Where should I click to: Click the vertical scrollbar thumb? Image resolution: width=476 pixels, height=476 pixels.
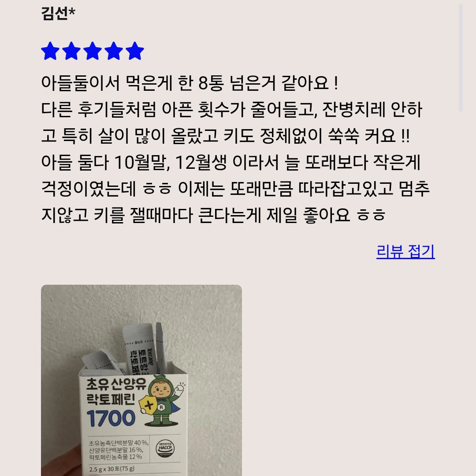click(x=461, y=58)
